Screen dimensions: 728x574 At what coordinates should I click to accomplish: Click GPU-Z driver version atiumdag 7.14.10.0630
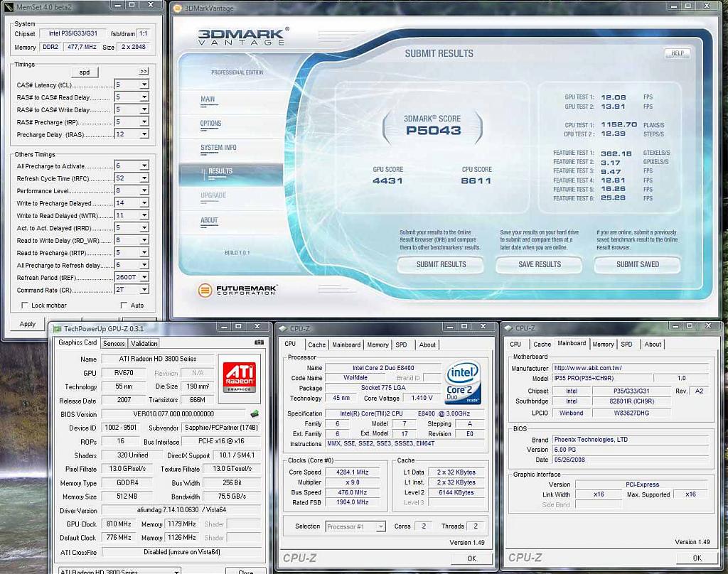click(x=181, y=510)
